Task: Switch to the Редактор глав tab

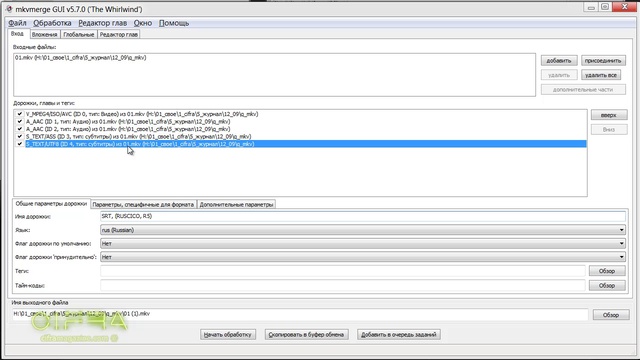Action: tap(119, 35)
